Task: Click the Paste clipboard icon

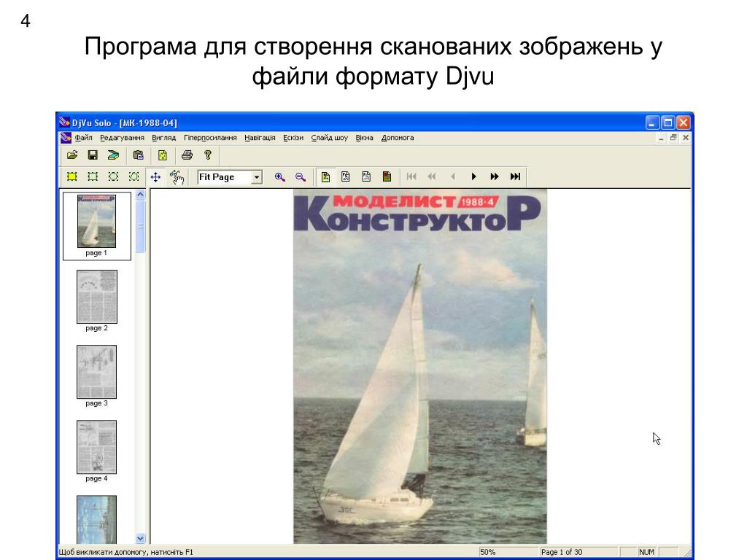Action: pos(138,155)
